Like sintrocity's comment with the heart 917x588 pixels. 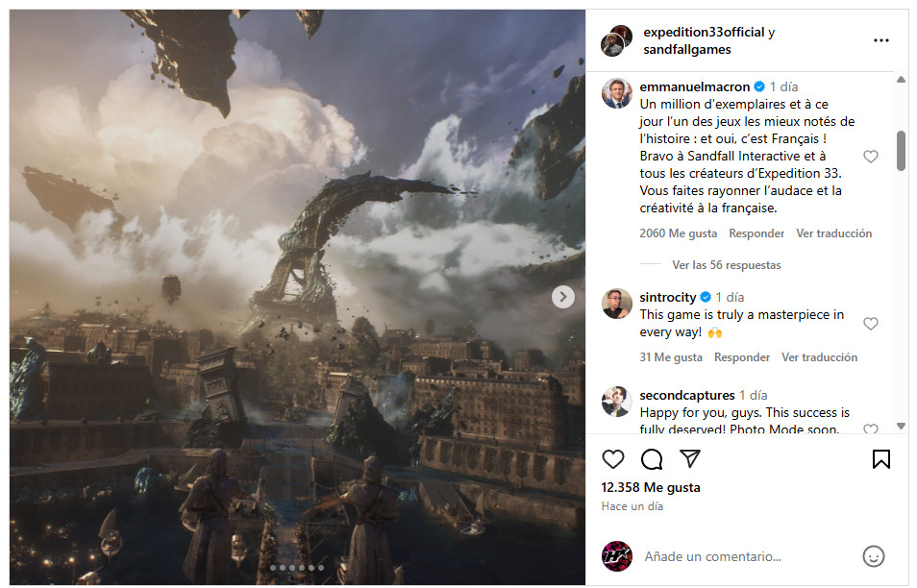tap(870, 324)
